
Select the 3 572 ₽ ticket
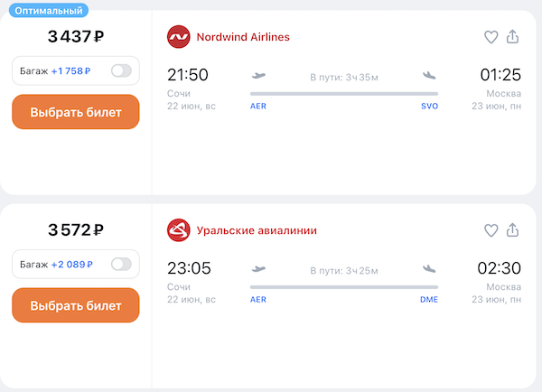75,305
